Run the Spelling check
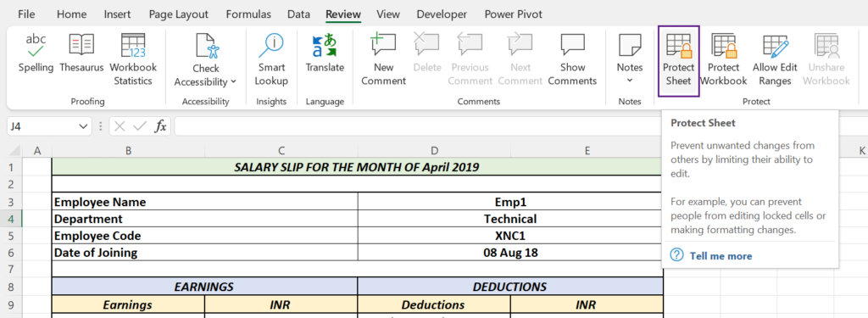 tap(36, 53)
